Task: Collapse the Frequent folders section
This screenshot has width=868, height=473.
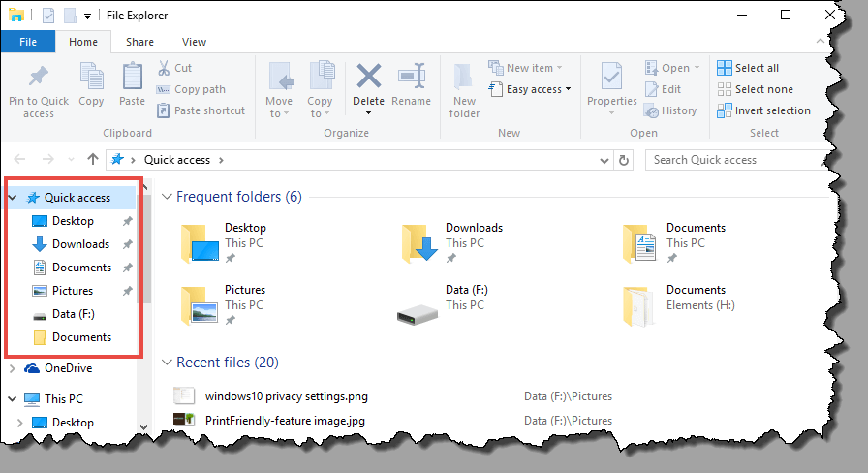Action: pos(167,197)
